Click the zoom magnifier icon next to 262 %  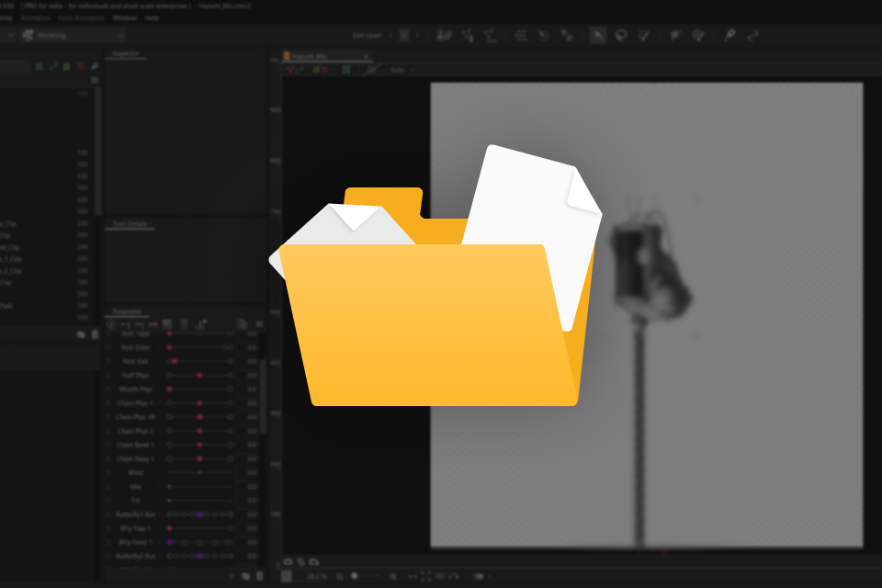coord(339,576)
